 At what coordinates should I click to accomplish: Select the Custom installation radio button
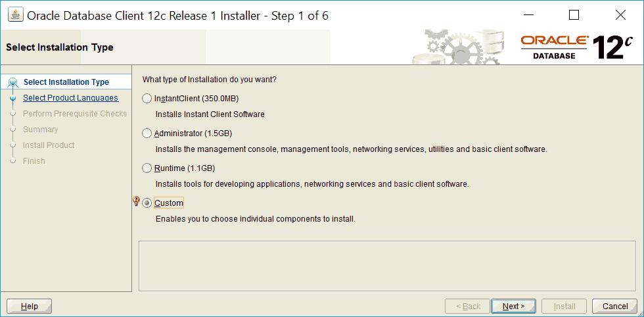(147, 203)
